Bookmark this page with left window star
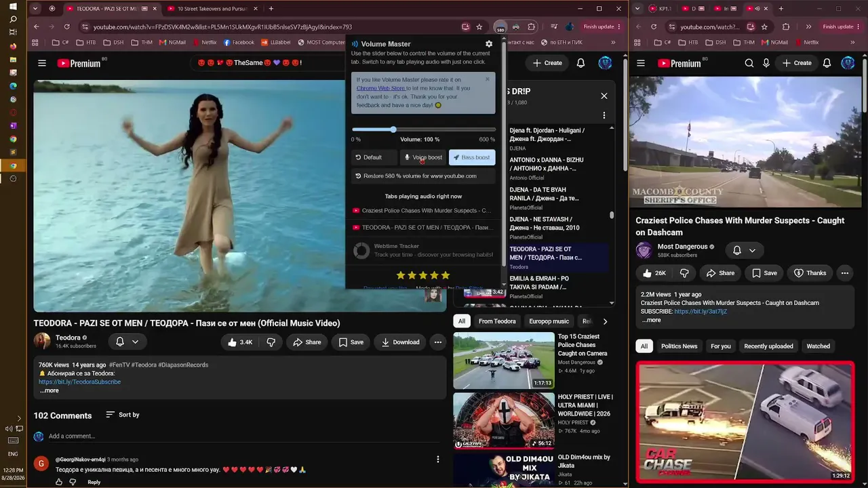 479,27
